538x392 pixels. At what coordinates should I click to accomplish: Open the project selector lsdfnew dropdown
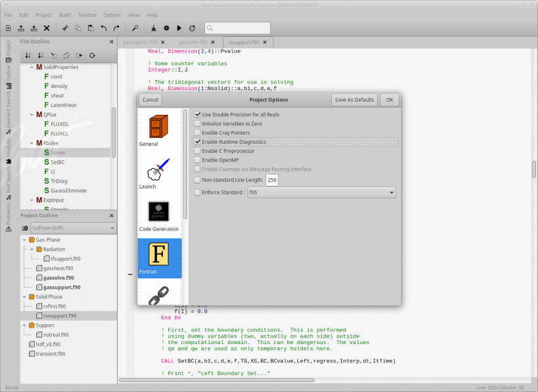point(73,228)
